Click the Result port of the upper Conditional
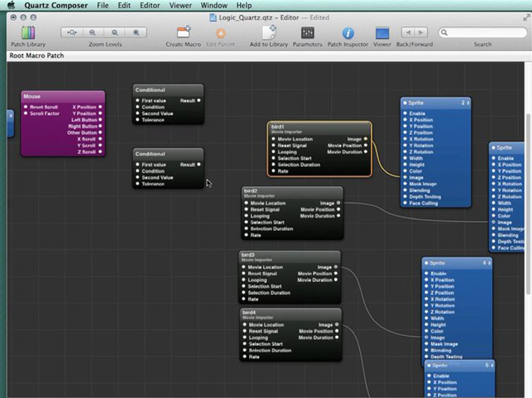The width and height of the screenshot is (532, 398). [199, 100]
